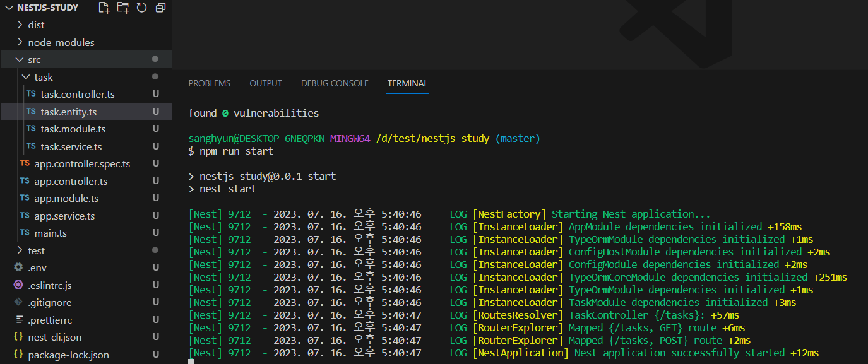The width and height of the screenshot is (868, 364).
Task: Click the TS icon of task.service.ts
Action: (x=31, y=146)
